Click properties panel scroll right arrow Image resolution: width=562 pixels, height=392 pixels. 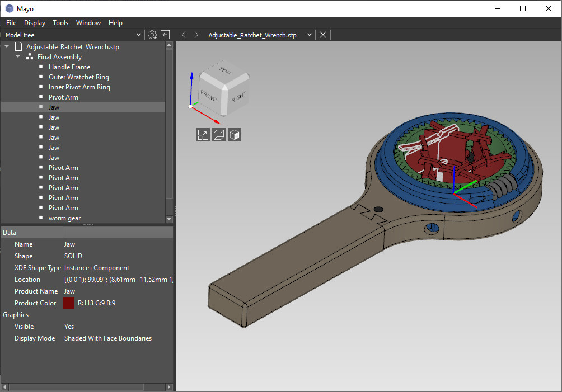[169, 387]
